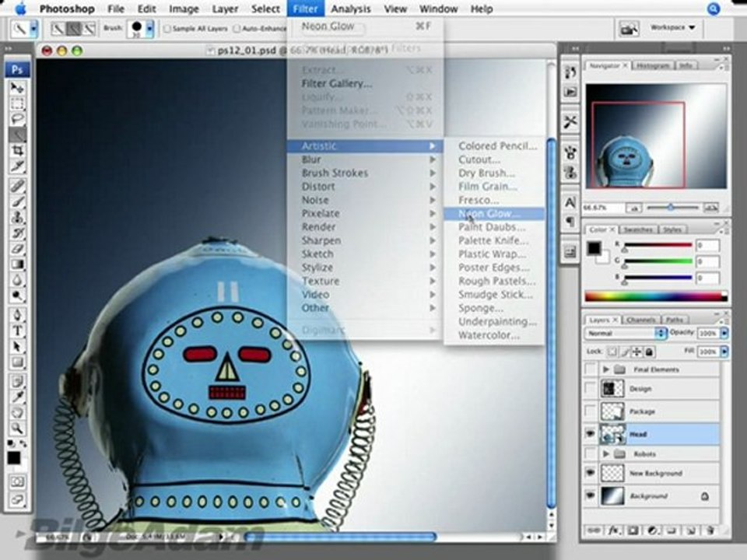Open the Opacity dropdown arrow

[x=724, y=334]
